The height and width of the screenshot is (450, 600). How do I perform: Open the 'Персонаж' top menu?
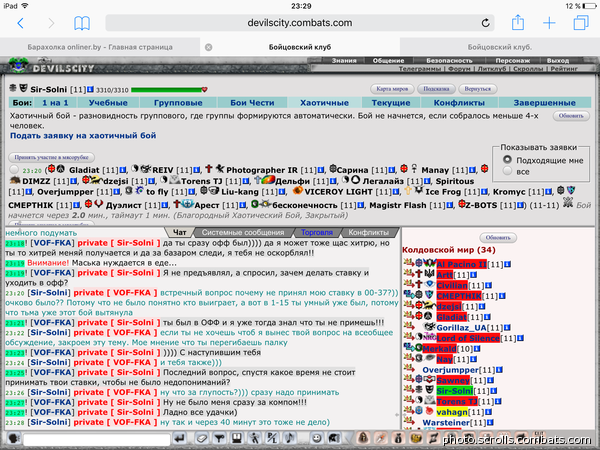pos(512,60)
